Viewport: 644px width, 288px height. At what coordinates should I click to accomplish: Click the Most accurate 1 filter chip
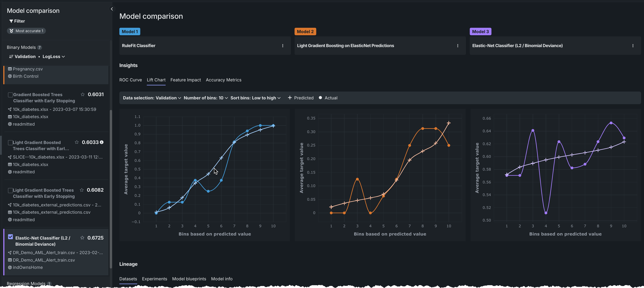coord(26,31)
